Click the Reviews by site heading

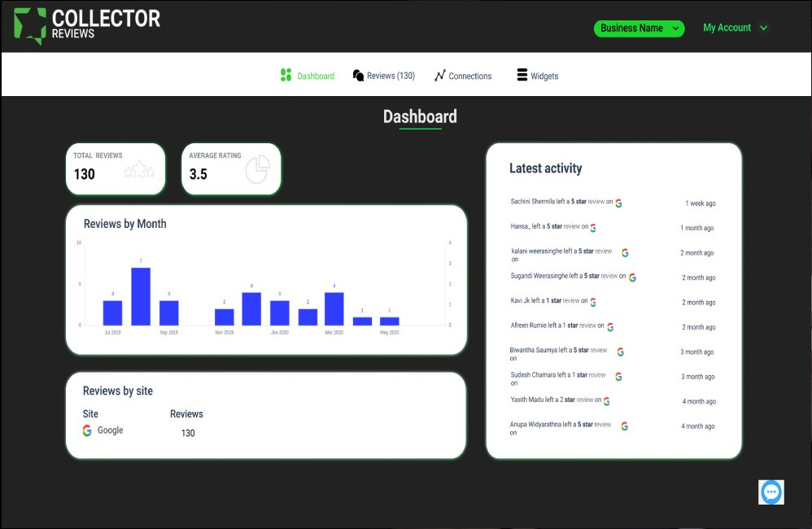tap(117, 391)
